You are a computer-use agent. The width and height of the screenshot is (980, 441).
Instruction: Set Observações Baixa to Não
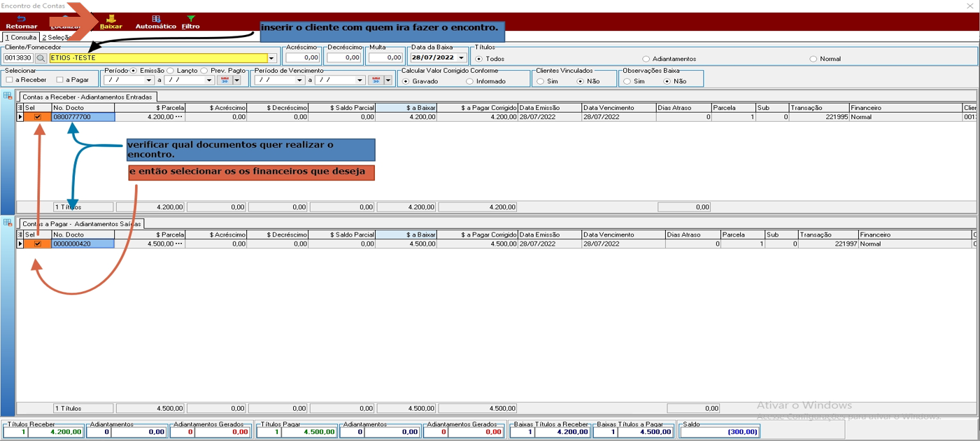(x=667, y=81)
